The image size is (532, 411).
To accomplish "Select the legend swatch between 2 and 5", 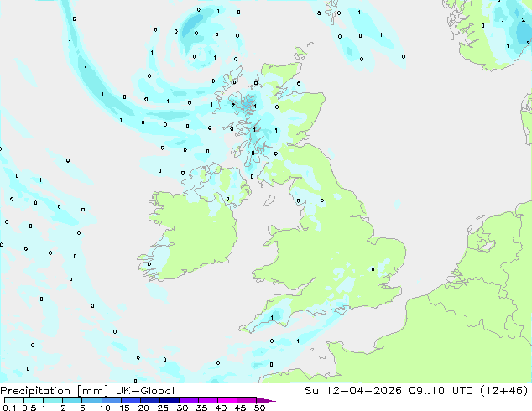I will [x=72, y=400].
